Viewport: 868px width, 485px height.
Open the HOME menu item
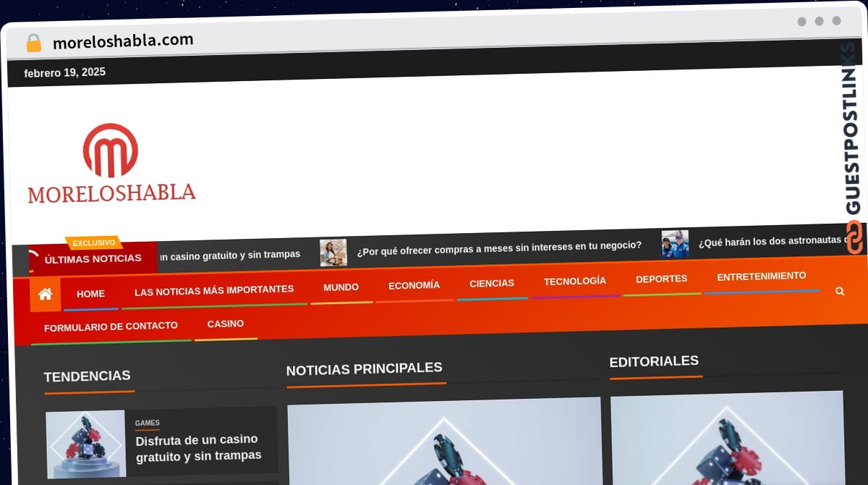[91, 293]
